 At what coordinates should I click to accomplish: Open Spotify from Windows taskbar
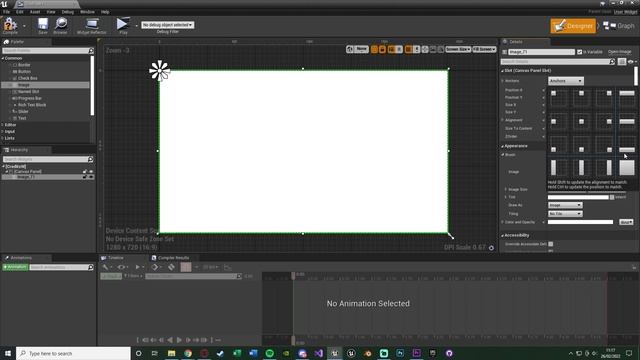pos(269,353)
